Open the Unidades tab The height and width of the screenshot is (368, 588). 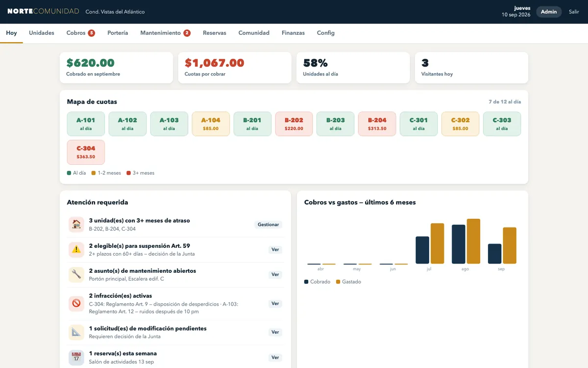click(42, 33)
